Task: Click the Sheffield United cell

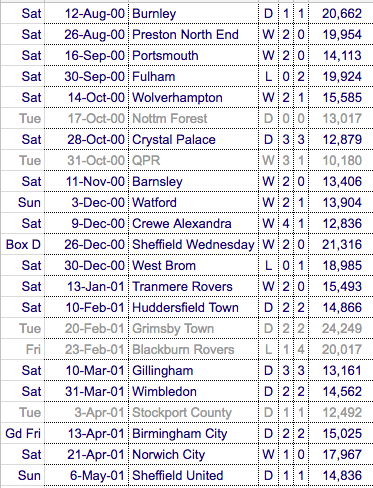Action: tap(193, 475)
